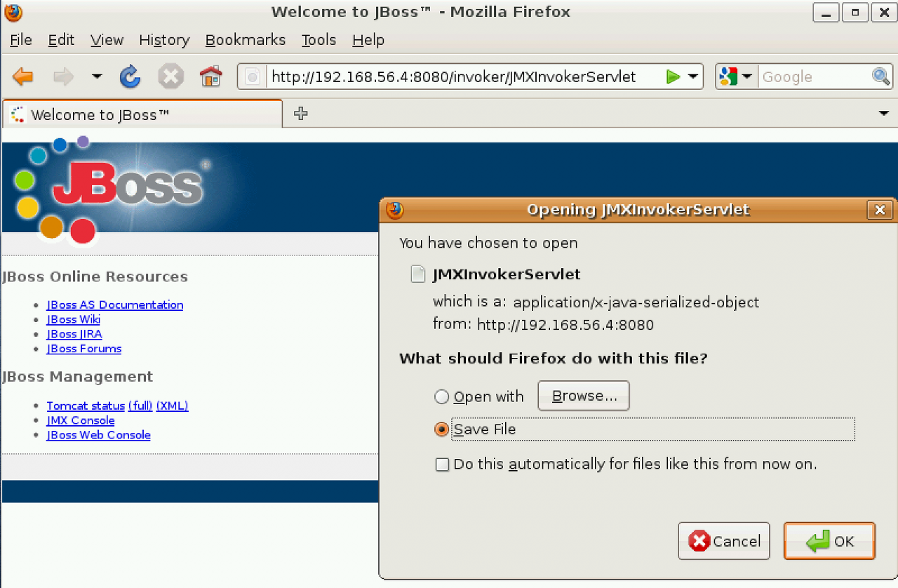The width and height of the screenshot is (898, 588).
Task: Open the History menu
Action: pos(164,40)
